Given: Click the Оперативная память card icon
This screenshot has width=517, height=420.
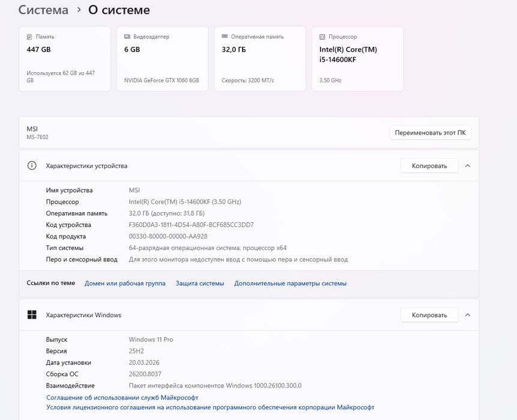Looking at the screenshot, I should pyautogui.click(x=225, y=36).
